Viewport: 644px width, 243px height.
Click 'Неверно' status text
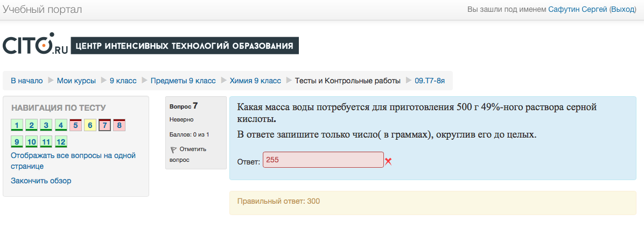coord(181,120)
